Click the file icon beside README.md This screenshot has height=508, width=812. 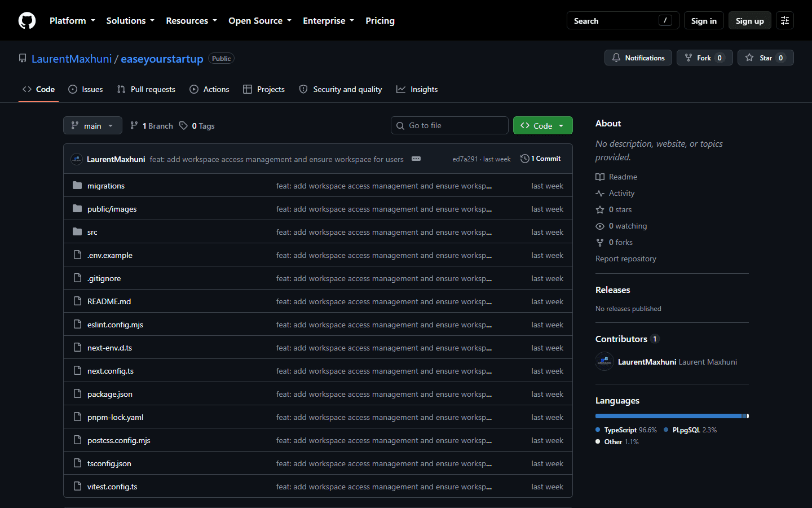point(78,301)
